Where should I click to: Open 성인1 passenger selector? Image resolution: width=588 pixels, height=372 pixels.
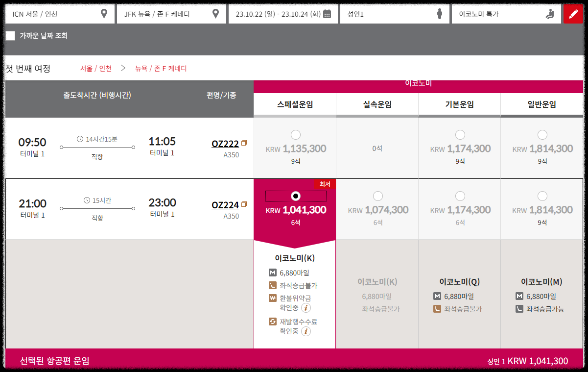coord(395,14)
